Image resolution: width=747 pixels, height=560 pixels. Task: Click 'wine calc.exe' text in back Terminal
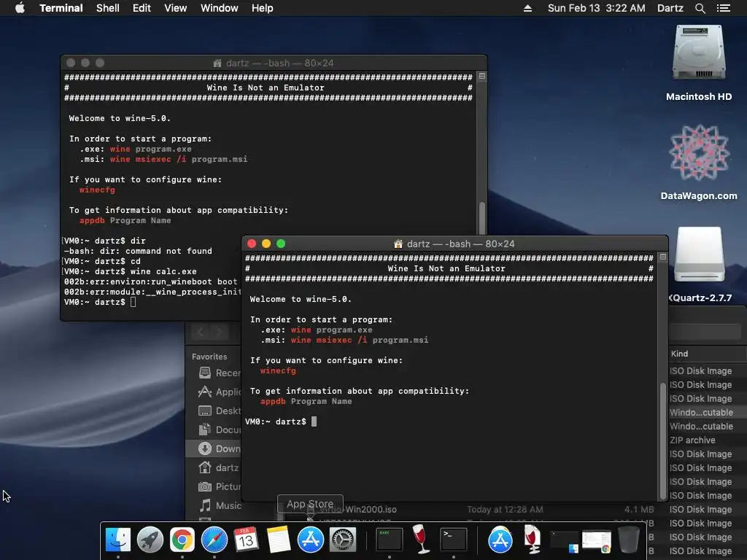pyautogui.click(x=163, y=271)
